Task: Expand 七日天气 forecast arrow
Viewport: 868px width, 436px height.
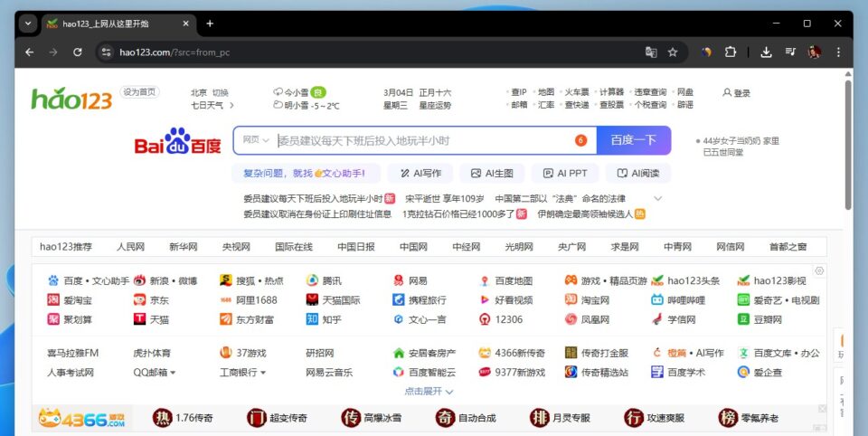Action: click(x=231, y=105)
